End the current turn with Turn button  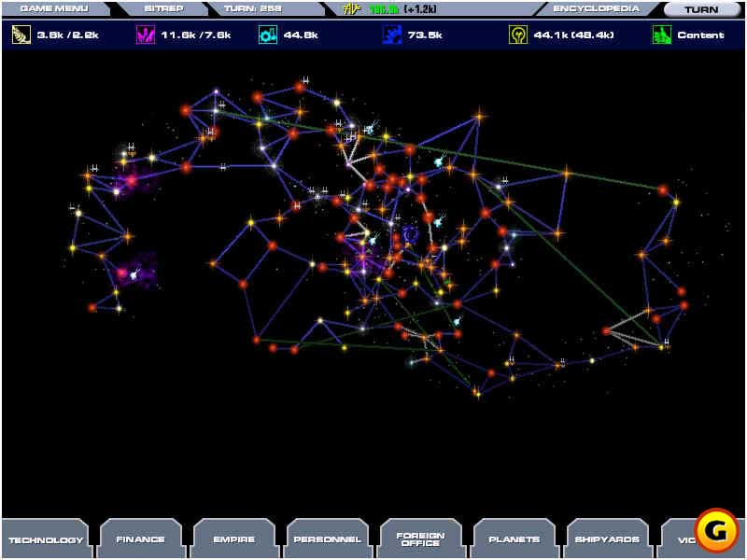pyautogui.click(x=700, y=9)
